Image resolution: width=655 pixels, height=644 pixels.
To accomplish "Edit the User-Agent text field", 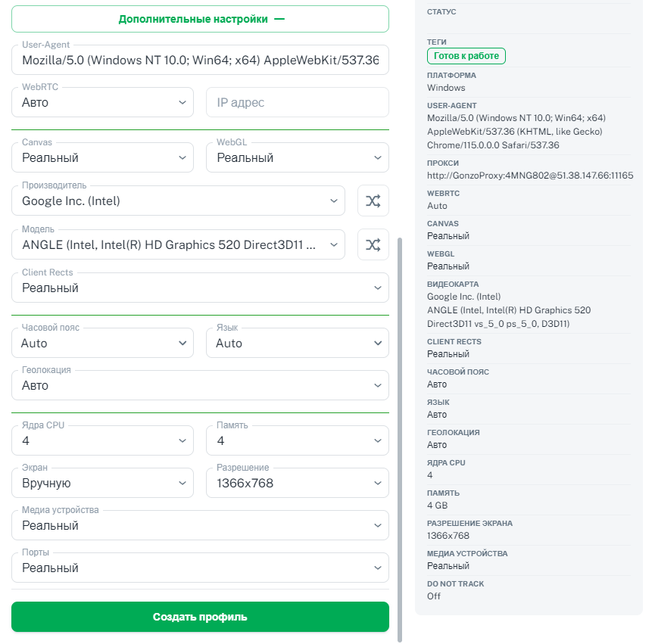I will [200, 60].
